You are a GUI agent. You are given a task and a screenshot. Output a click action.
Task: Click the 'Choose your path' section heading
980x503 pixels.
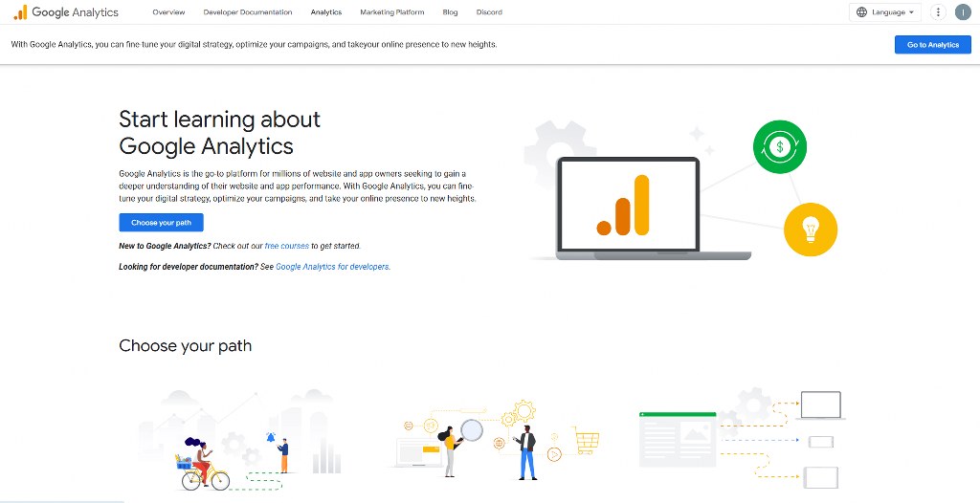pos(185,345)
